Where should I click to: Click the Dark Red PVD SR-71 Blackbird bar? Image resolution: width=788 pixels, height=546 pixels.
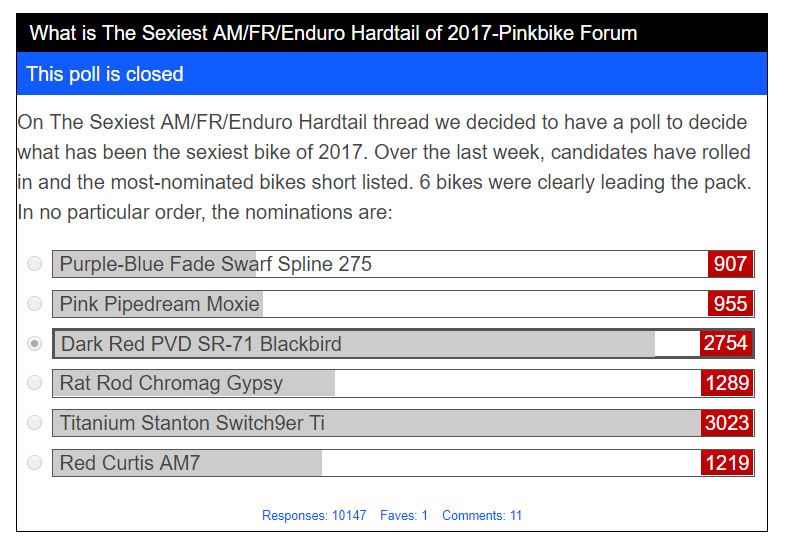(380, 344)
